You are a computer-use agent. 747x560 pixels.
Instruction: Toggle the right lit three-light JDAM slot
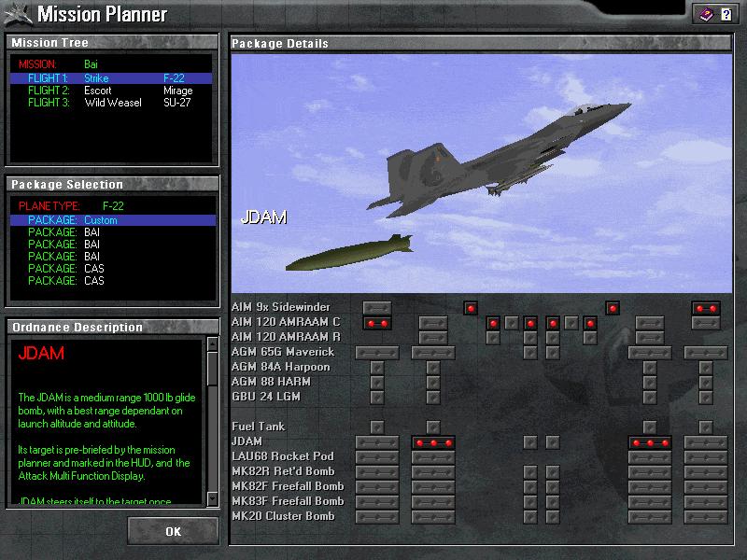click(650, 442)
